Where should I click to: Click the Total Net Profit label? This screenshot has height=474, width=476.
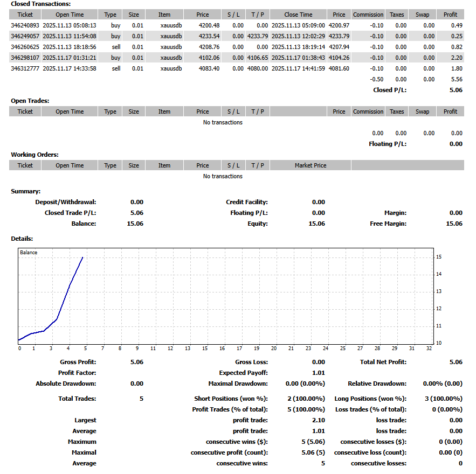coord(383,362)
